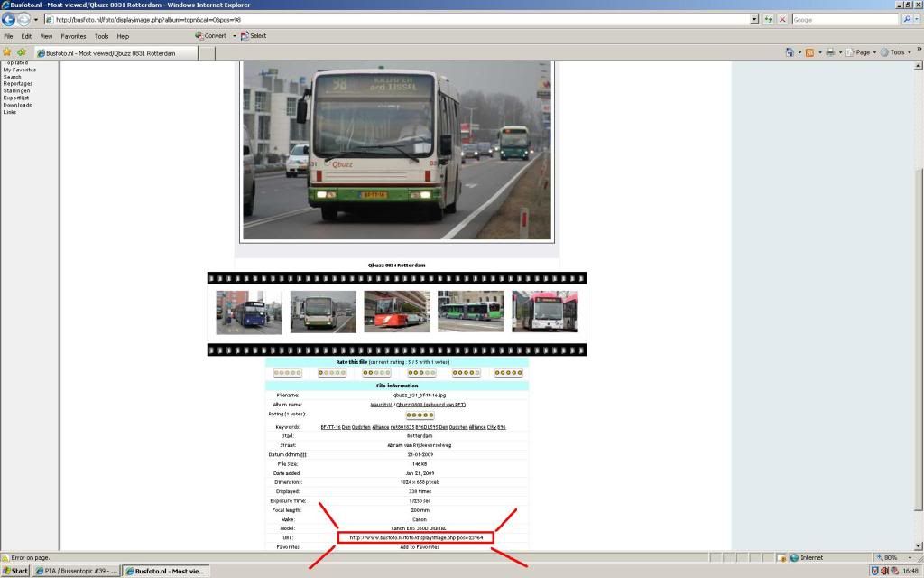Add to Favorites with the star-plus icon
The height and width of the screenshot is (578, 924).
click(x=22, y=52)
